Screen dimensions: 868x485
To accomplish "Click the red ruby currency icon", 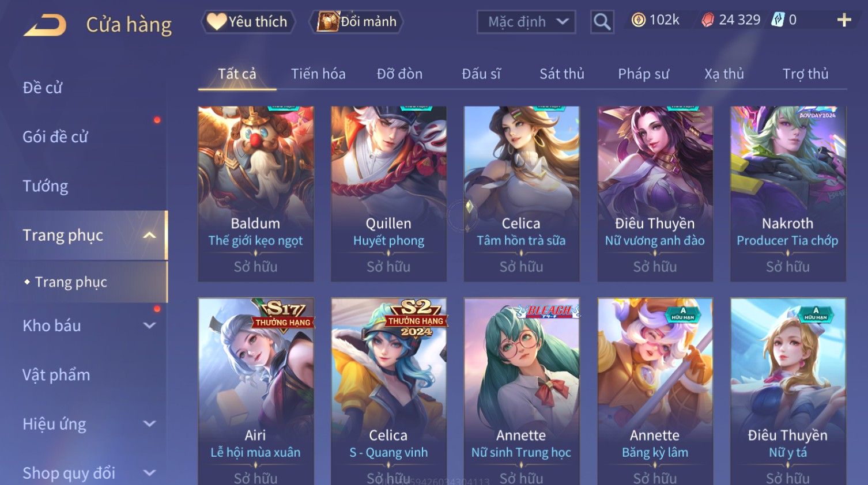I will (708, 20).
